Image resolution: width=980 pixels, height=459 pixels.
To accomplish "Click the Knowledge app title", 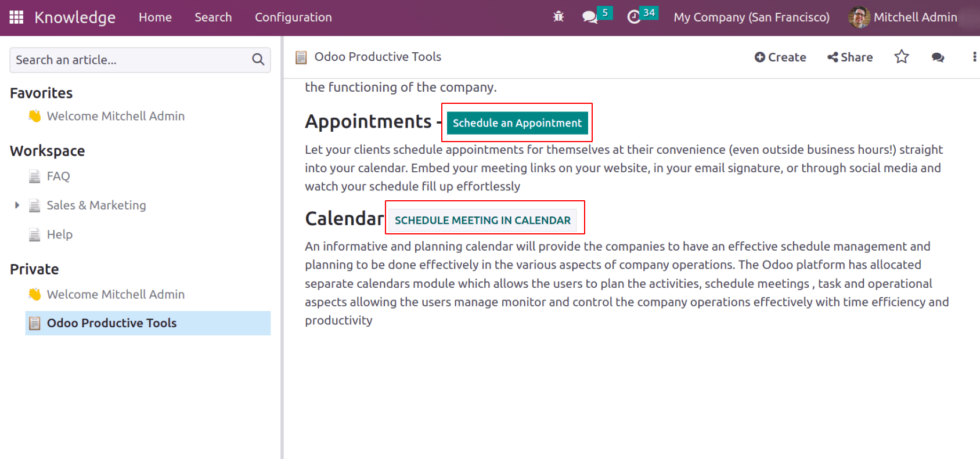I will pyautogui.click(x=75, y=17).
